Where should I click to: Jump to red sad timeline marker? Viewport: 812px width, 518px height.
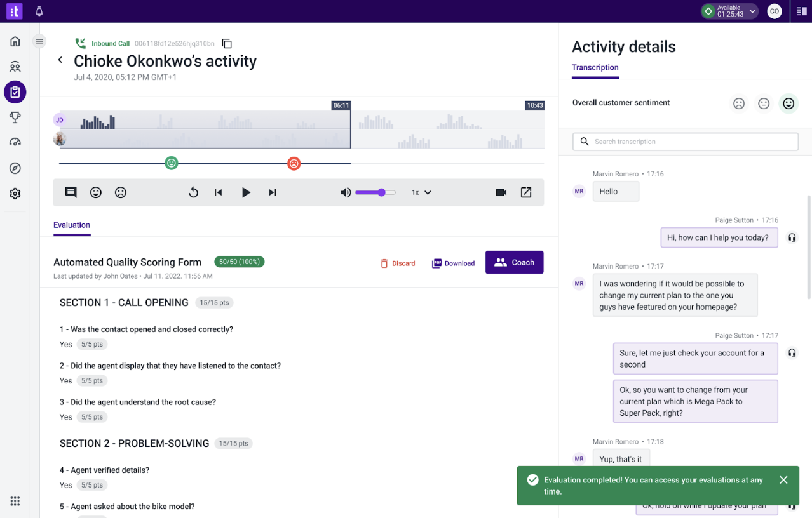(294, 163)
